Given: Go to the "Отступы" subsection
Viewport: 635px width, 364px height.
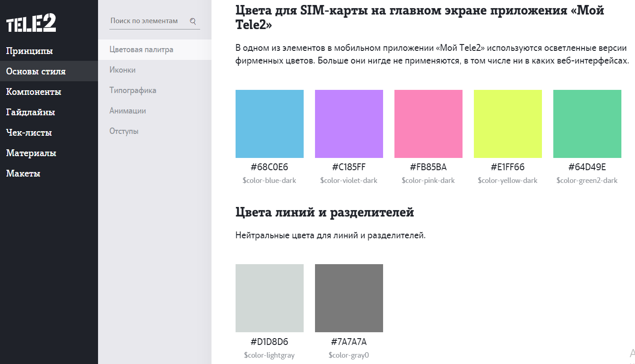Looking at the screenshot, I should coord(124,131).
